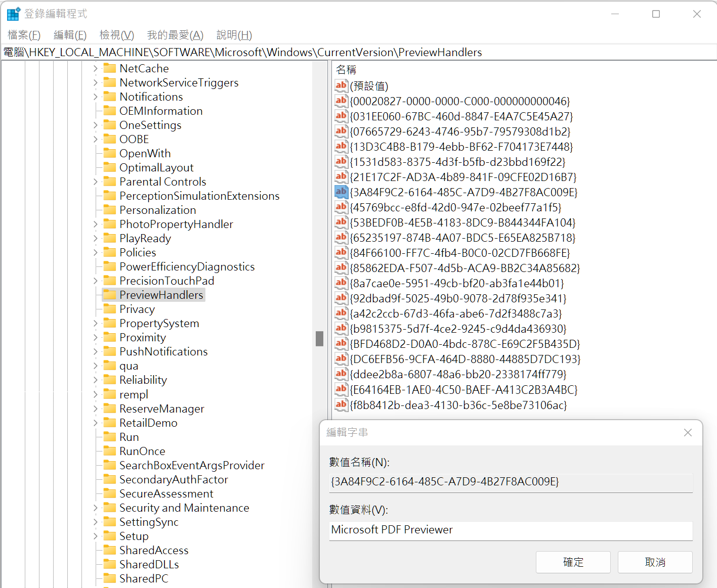Viewport: 717px width, 588px height.
Task: Expand the Policies key chevron
Action: pyautogui.click(x=96, y=252)
